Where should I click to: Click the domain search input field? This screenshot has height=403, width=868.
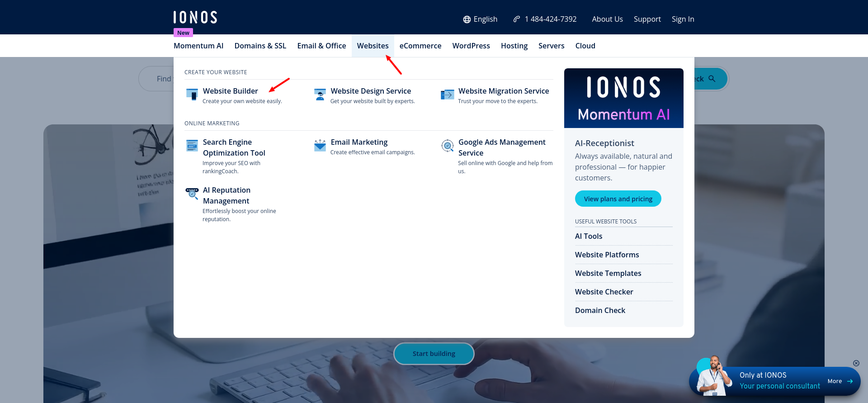(x=156, y=79)
